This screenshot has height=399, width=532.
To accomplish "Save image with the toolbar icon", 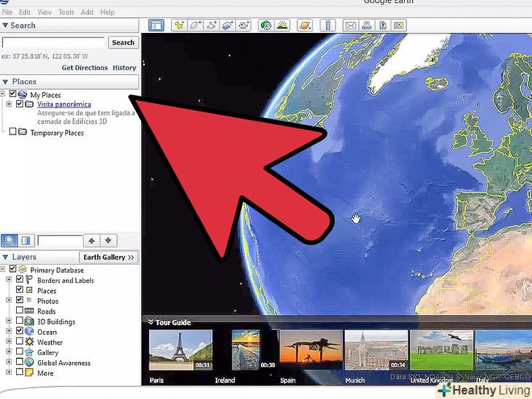I will (383, 26).
